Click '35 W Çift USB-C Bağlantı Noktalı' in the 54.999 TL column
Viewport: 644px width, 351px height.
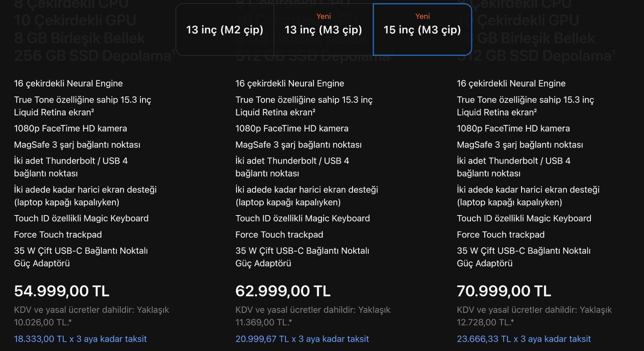[x=81, y=251]
